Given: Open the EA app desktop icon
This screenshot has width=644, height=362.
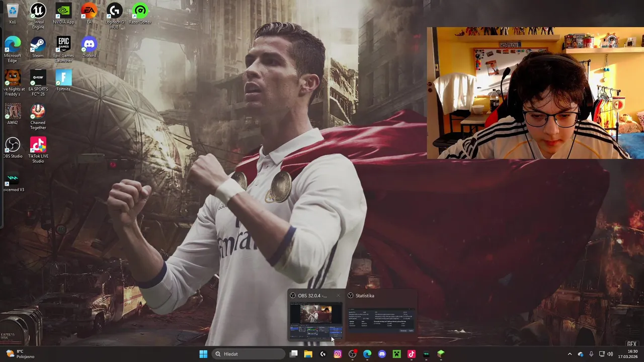Looking at the screenshot, I should 89,14.
